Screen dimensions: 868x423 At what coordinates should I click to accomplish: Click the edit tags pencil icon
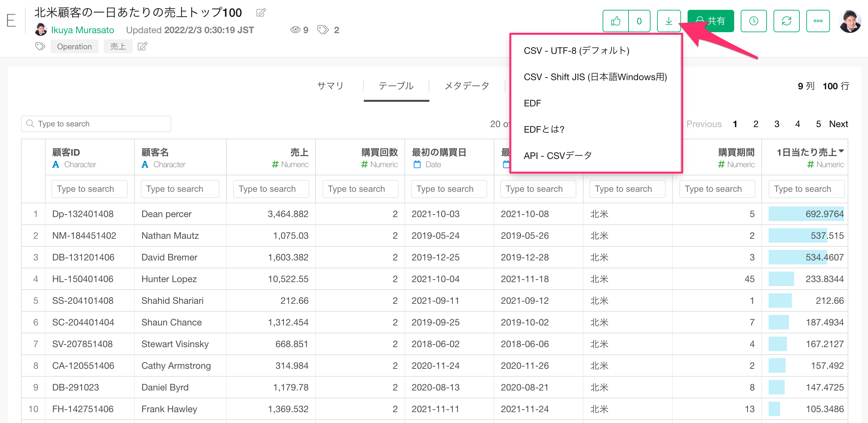142,47
